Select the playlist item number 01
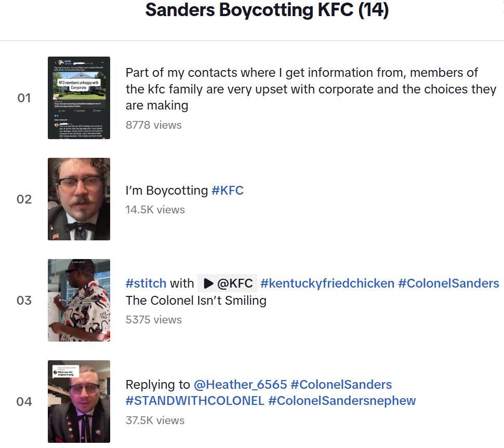The height and width of the screenshot is (448, 504). (x=24, y=98)
